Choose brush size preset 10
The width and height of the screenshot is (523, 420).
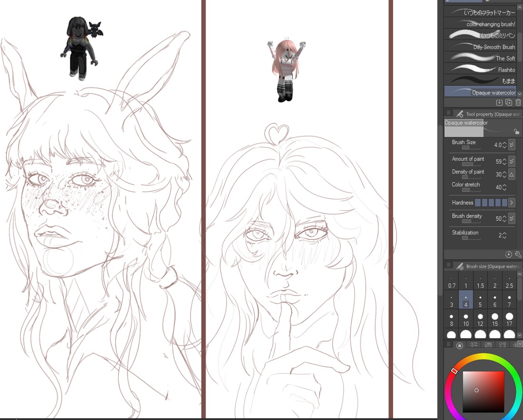point(466,319)
